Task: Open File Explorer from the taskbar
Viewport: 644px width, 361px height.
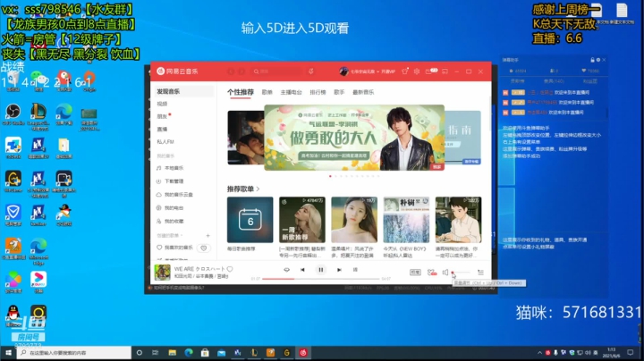Action: (172, 352)
